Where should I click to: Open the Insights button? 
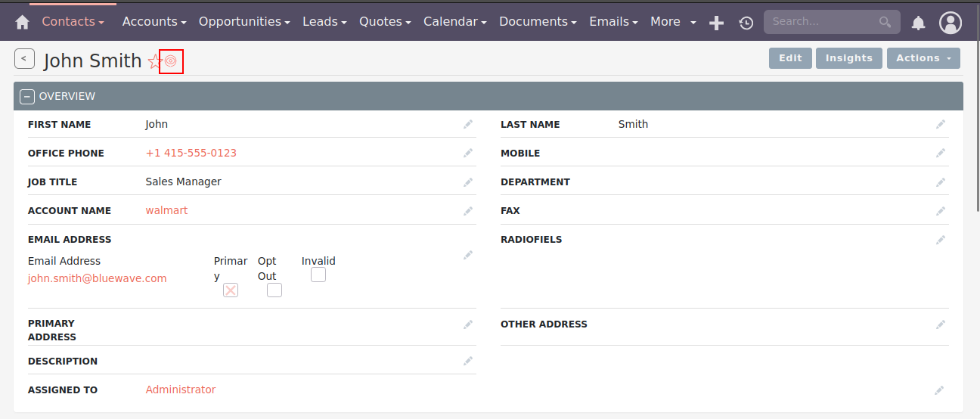coord(849,58)
